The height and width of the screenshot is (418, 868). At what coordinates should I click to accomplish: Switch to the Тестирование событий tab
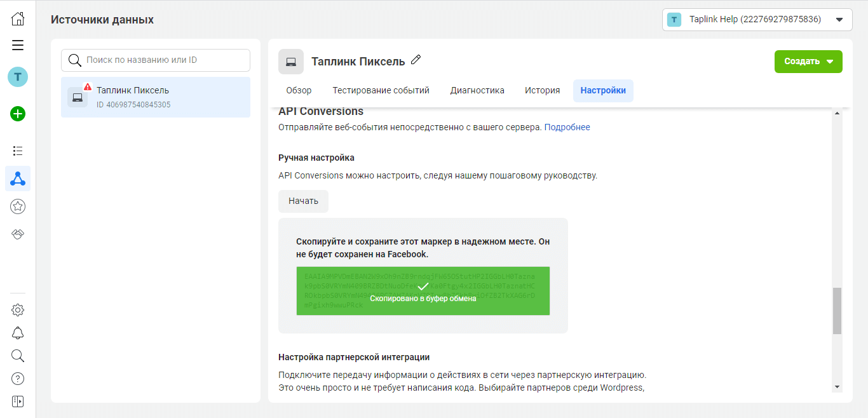tap(381, 90)
